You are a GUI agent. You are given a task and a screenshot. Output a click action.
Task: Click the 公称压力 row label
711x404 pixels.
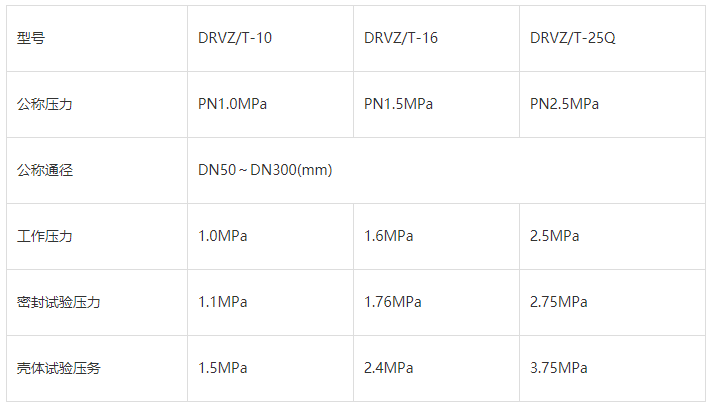click(45, 104)
